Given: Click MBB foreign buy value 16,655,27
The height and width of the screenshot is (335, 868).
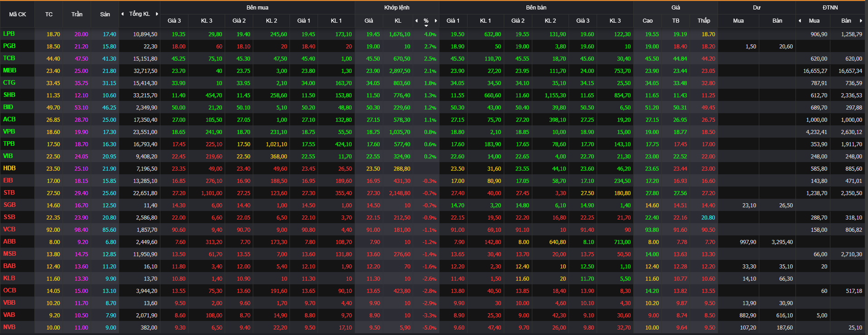Looking at the screenshot, I should pyautogui.click(x=815, y=71).
